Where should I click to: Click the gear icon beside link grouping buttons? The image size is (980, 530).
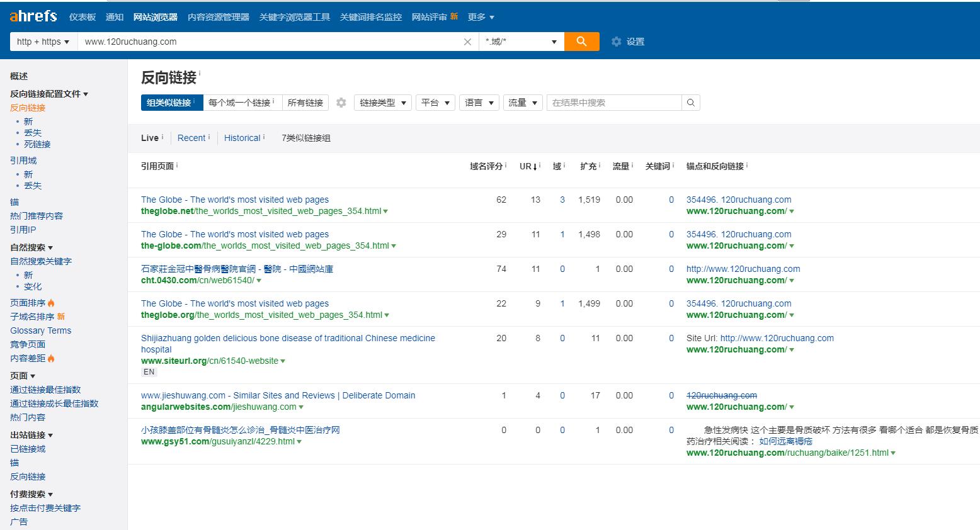tap(341, 103)
